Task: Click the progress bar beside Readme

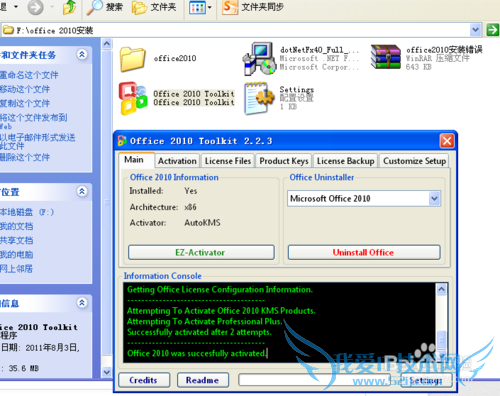Action: coord(314,380)
